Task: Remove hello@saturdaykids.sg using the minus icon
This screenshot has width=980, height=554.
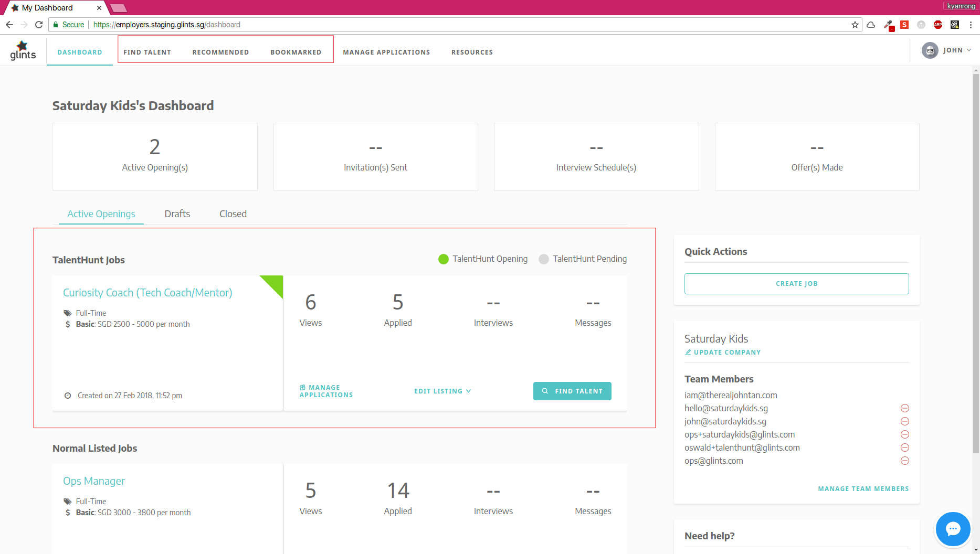Action: (904, 408)
